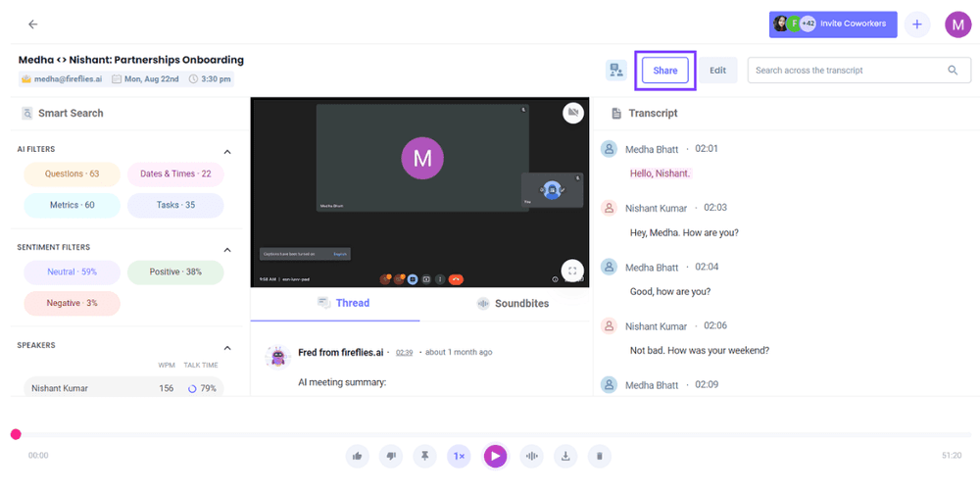Collapse the Speakers section
980x494 pixels.
tap(227, 348)
